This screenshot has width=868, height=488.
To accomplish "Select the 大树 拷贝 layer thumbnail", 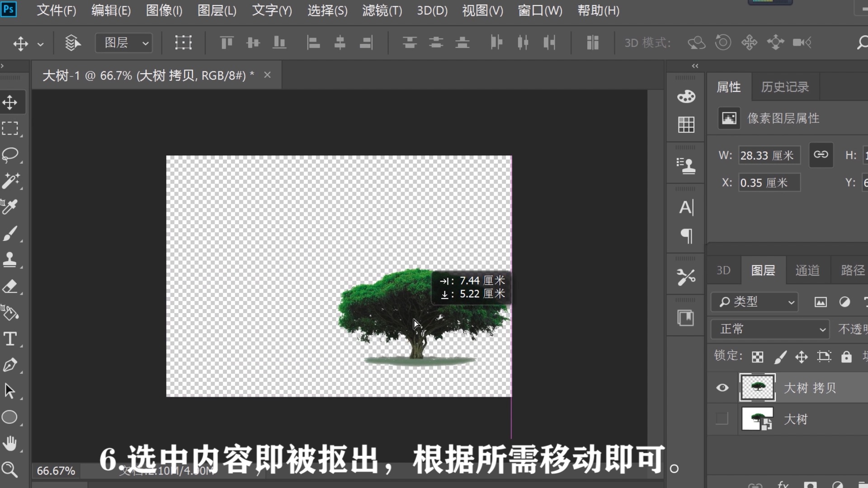I will (x=757, y=388).
